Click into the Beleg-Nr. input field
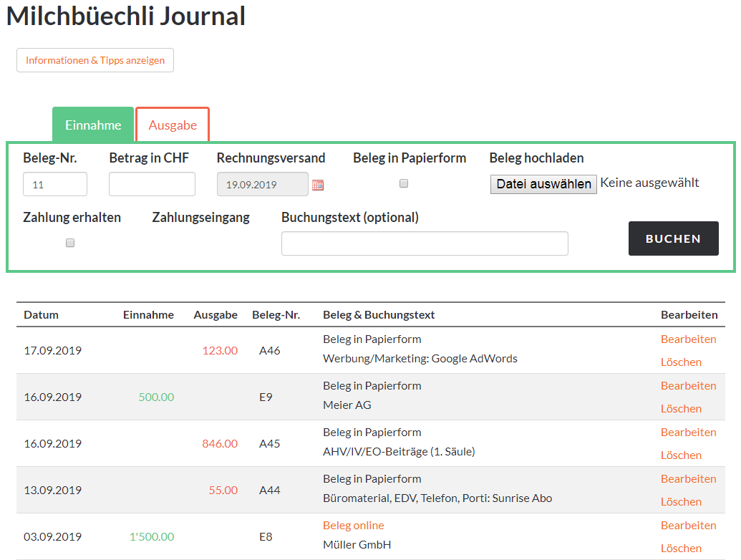The image size is (741, 560). pos(55,184)
